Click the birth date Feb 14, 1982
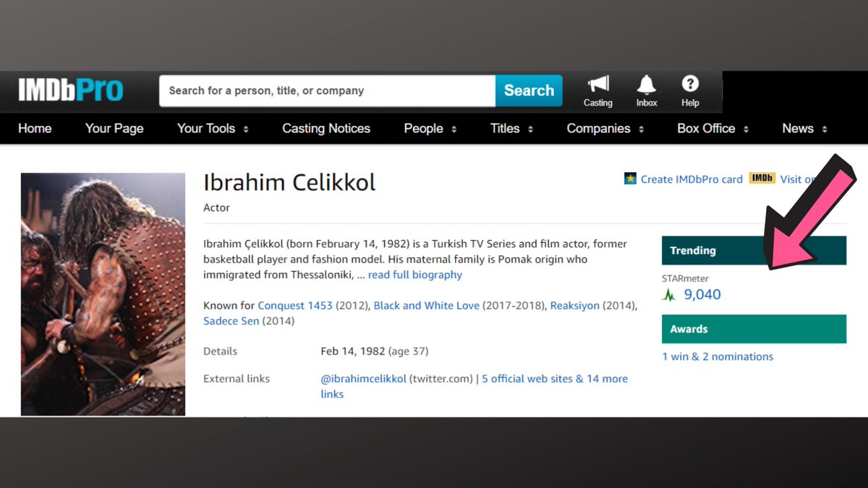This screenshot has width=868, height=488. (353, 351)
